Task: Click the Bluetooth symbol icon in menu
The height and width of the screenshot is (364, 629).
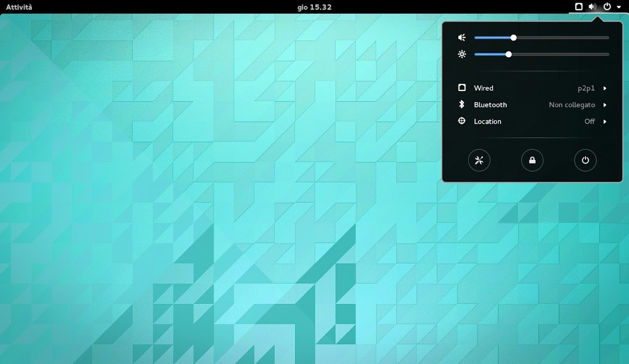Action: [462, 105]
